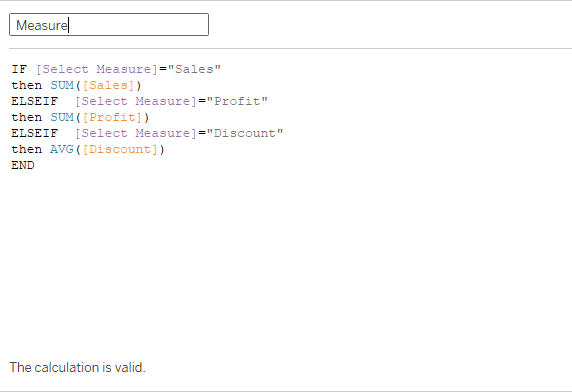Click the SUM function wrapping [Sales]
Image resolution: width=572 pixels, height=392 pixels.
[x=62, y=85]
